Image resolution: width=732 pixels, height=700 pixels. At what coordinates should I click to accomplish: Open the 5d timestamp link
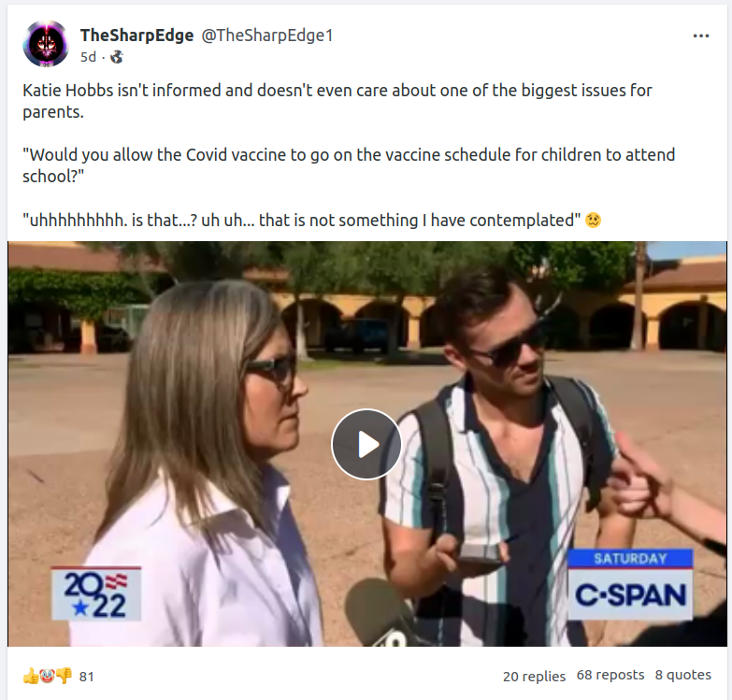[88, 57]
